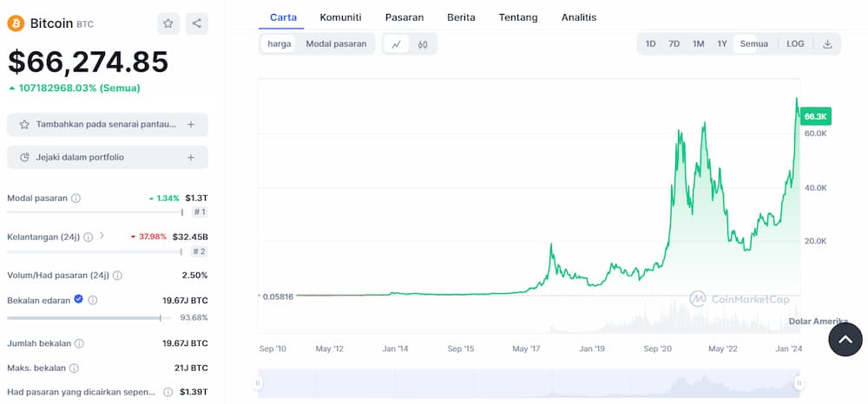
Task: Toggle chart to Modal pasaran
Action: click(x=337, y=43)
